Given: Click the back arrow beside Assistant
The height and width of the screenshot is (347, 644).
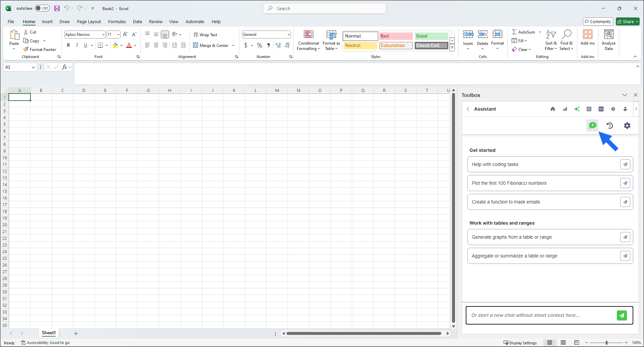Looking at the screenshot, I should tap(468, 109).
